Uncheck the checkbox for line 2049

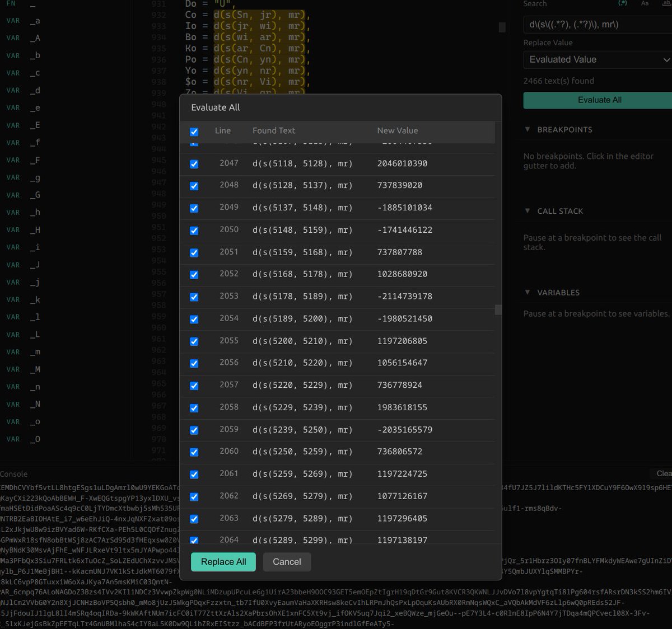pyautogui.click(x=194, y=208)
